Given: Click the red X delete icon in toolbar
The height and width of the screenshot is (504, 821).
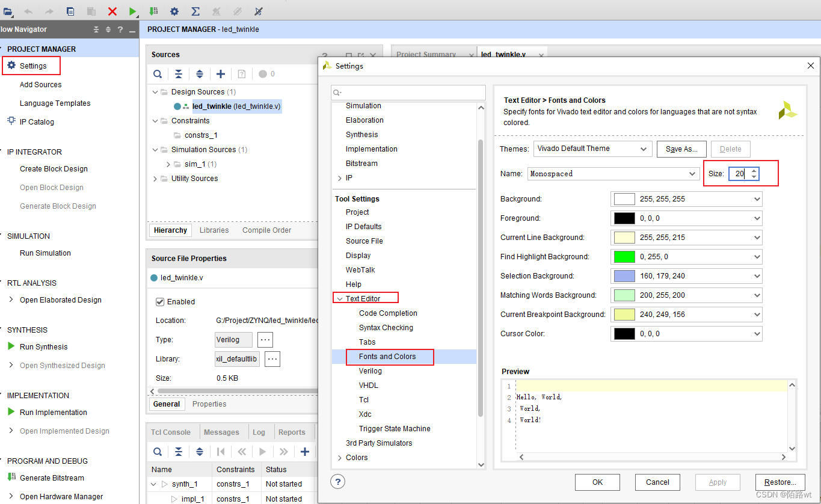Looking at the screenshot, I should pyautogui.click(x=112, y=11).
